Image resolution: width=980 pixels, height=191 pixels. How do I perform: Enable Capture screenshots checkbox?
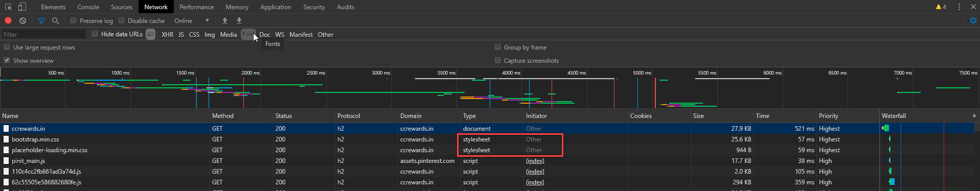(x=498, y=60)
